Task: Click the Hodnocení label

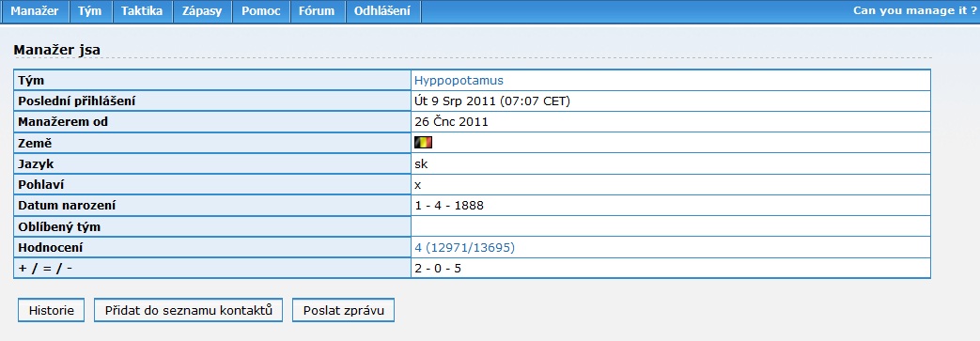Action: (51, 248)
